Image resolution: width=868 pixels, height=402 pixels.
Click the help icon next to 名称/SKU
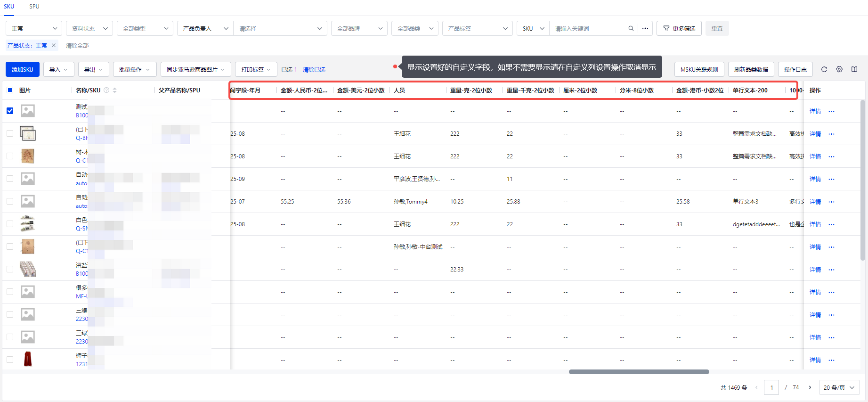pyautogui.click(x=106, y=90)
